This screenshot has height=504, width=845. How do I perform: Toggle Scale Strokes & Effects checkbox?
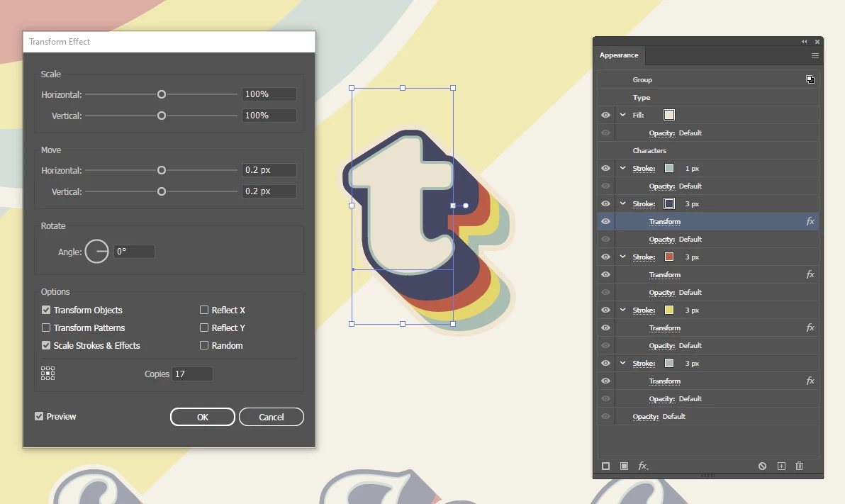click(46, 345)
